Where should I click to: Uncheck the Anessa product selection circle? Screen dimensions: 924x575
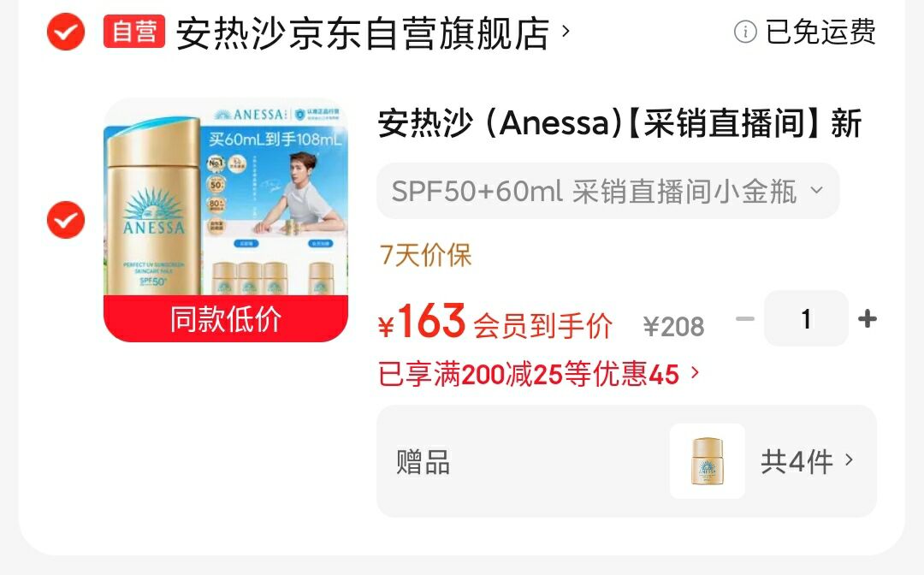[x=65, y=220]
